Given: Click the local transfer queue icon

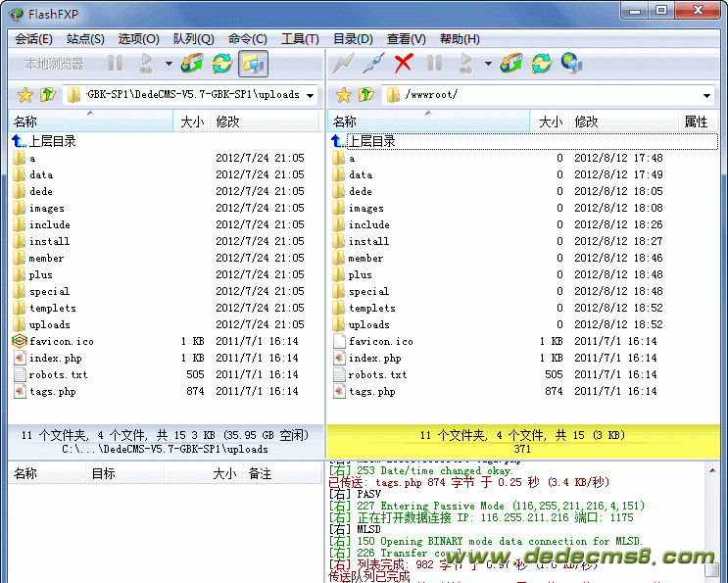Looking at the screenshot, I should coord(192,64).
